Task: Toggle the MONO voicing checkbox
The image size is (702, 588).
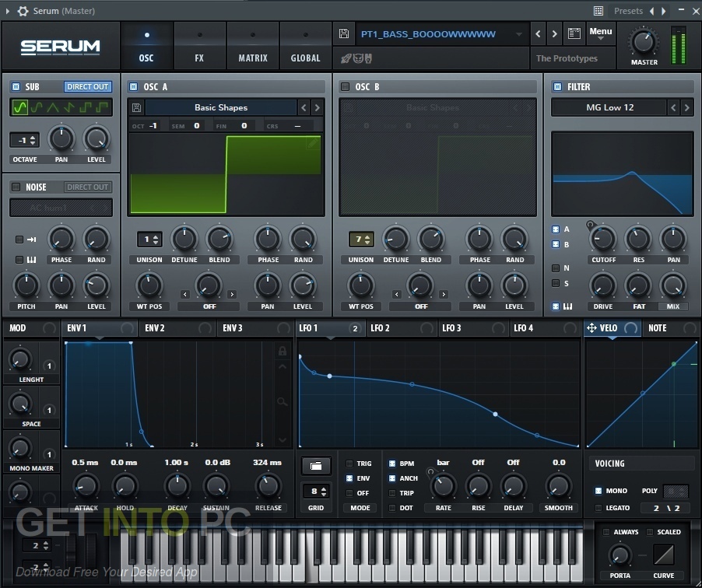Action: tap(598, 491)
